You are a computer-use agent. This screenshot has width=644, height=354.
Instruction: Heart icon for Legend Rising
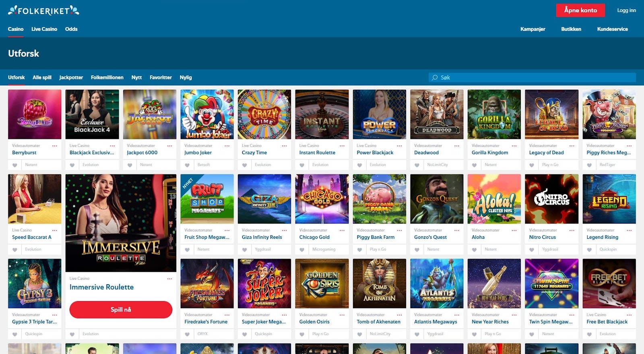click(589, 250)
